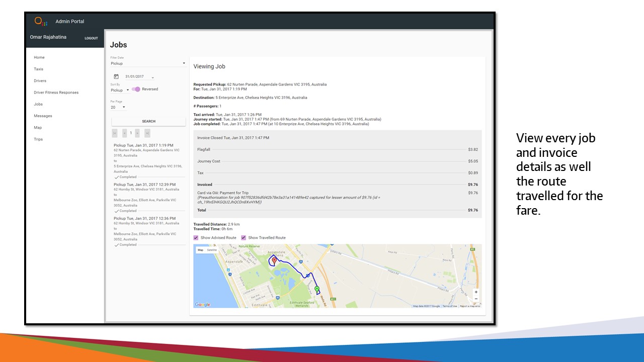Open the Filter Date dropdown
This screenshot has width=644, height=362.
148,63
